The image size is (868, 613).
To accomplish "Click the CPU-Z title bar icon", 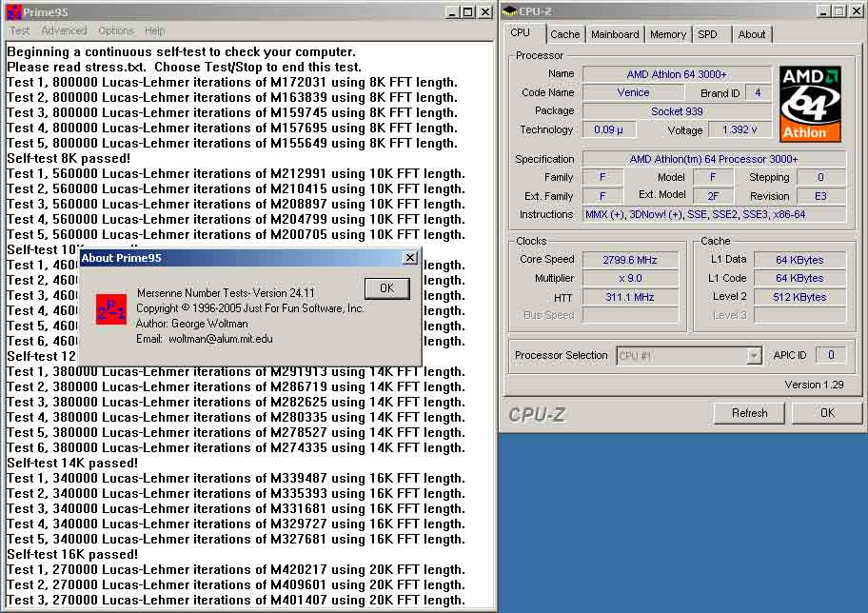I will [x=510, y=11].
